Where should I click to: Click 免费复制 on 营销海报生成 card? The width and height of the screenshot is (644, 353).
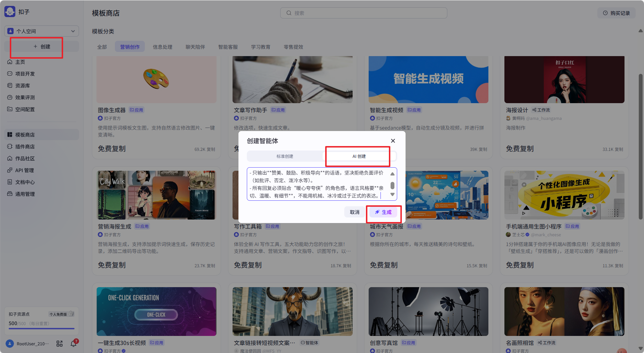coord(112,265)
